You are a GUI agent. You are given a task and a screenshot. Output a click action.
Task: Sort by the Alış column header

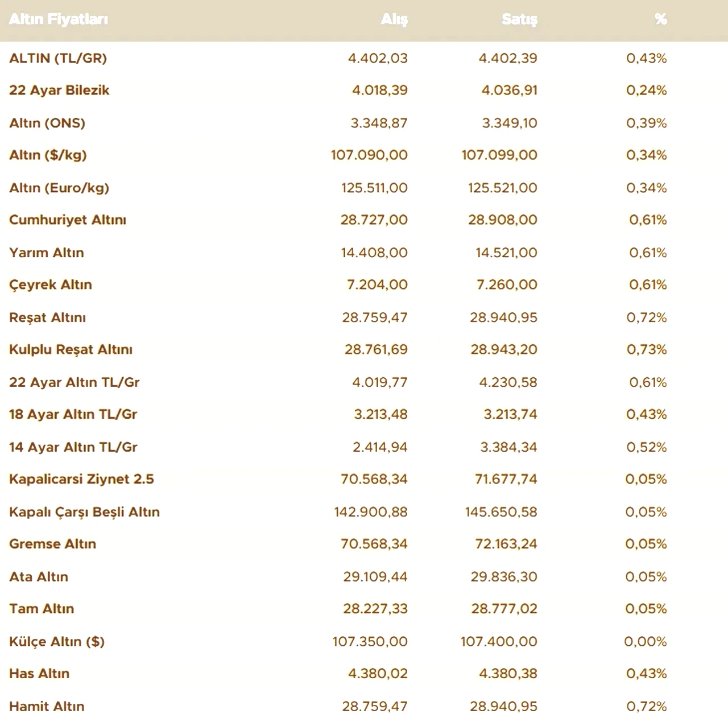pos(394,19)
